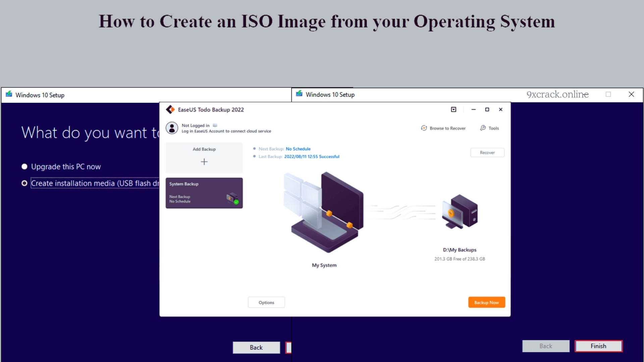Minimize the EaseUS Todo Backup window
Image resolution: width=644 pixels, height=362 pixels.
[473, 110]
